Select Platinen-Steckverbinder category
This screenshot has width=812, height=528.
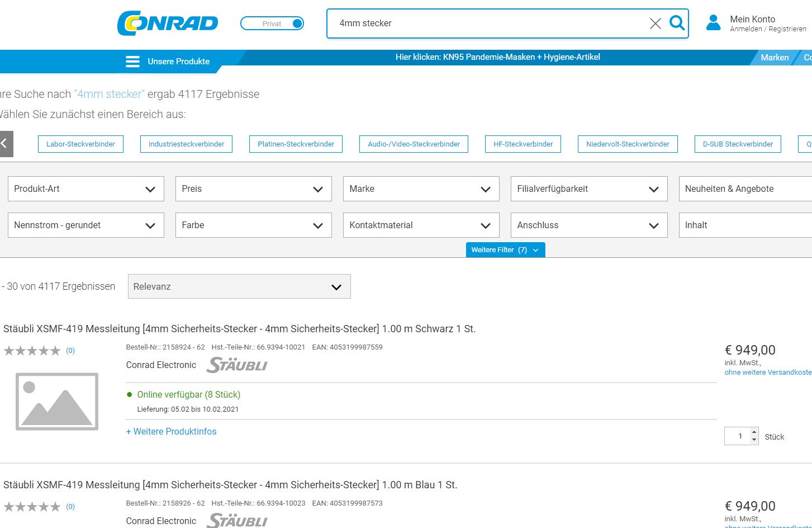(x=296, y=144)
